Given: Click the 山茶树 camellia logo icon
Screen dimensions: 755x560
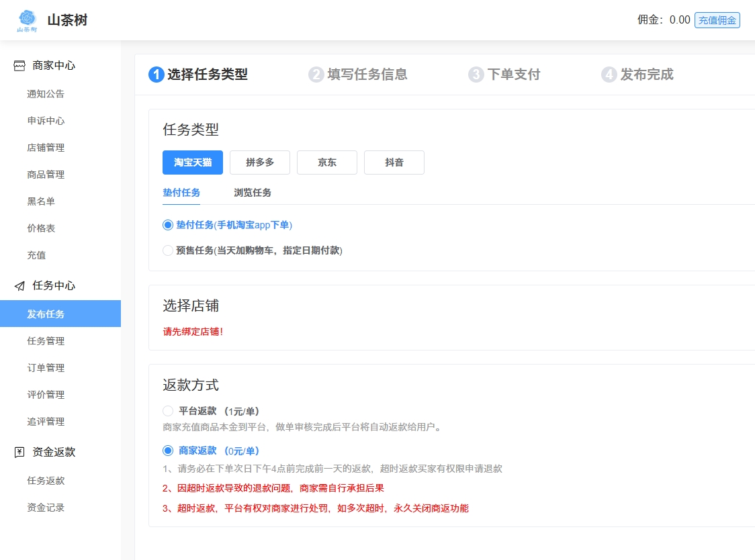Looking at the screenshot, I should (27, 20).
